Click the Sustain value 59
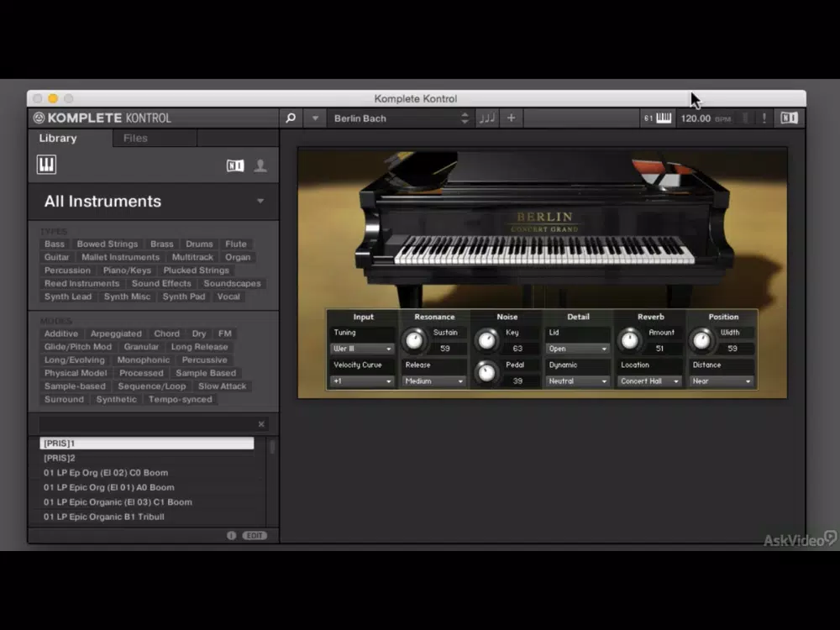 (x=445, y=349)
